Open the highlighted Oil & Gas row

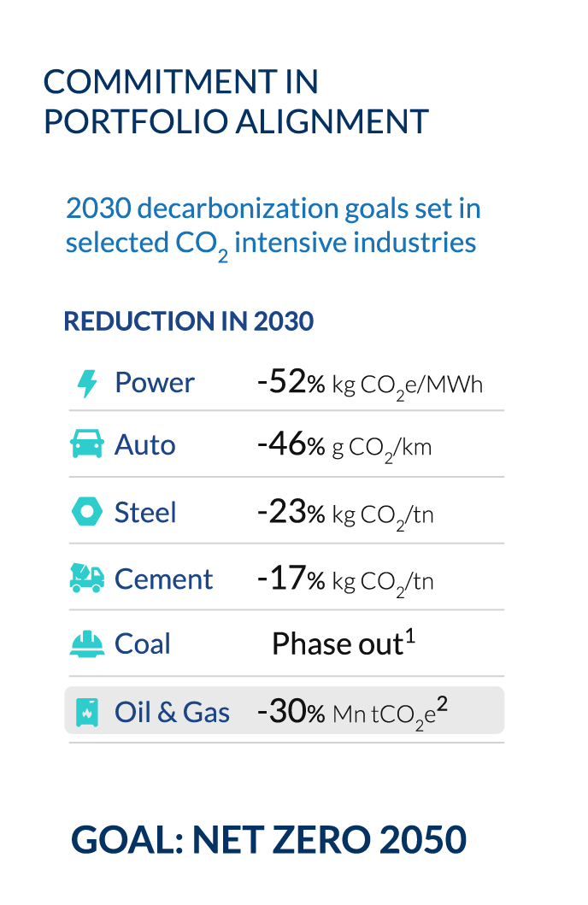[x=285, y=711]
